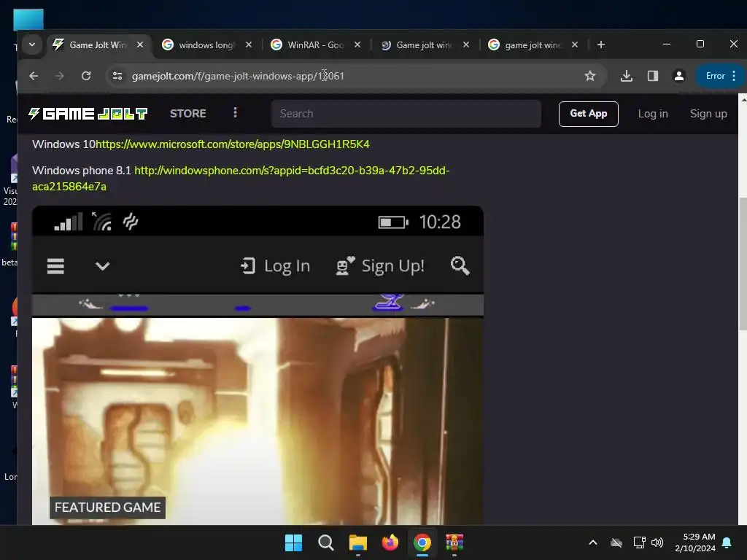Image resolution: width=747 pixels, height=560 pixels.
Task: Switch to the last game jolt Google tab
Action: (533, 44)
